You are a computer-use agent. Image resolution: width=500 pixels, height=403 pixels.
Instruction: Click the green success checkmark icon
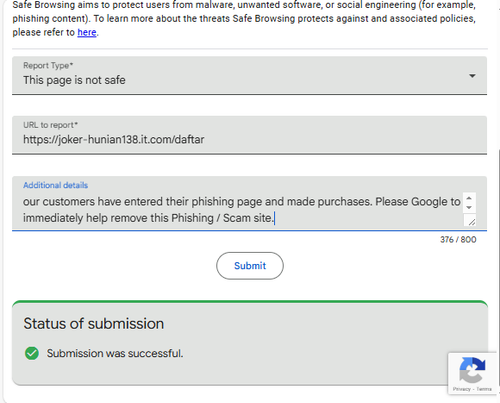pos(32,353)
